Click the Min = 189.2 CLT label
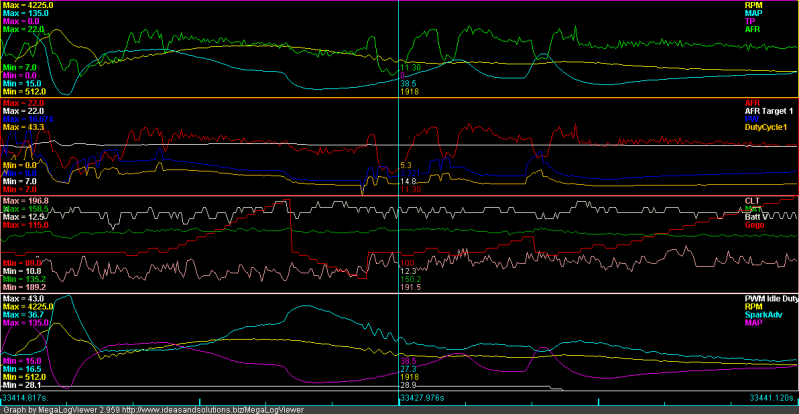 tap(24, 288)
